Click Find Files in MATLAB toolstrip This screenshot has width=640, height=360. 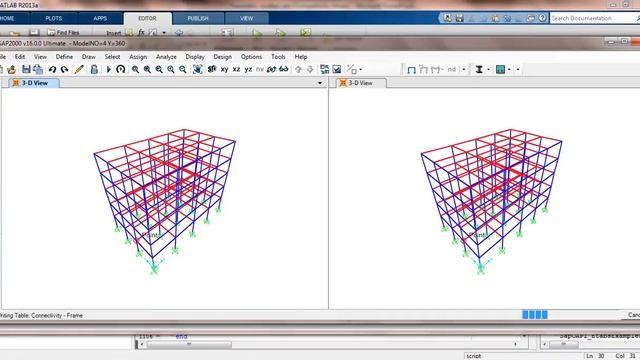tap(64, 32)
